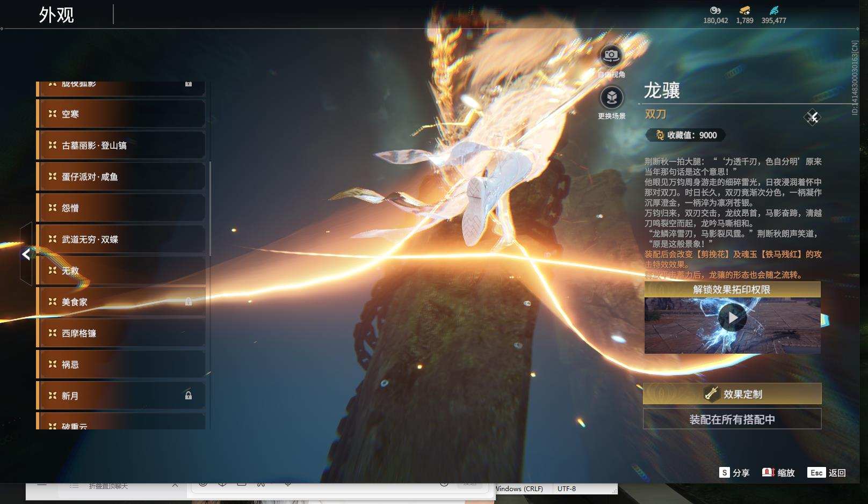Click the 外观 appearance page title
Screen dimensions: 868x504
point(56,14)
